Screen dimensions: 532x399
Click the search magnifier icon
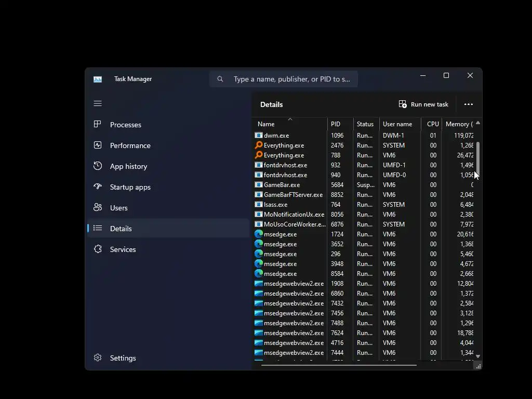tap(220, 79)
